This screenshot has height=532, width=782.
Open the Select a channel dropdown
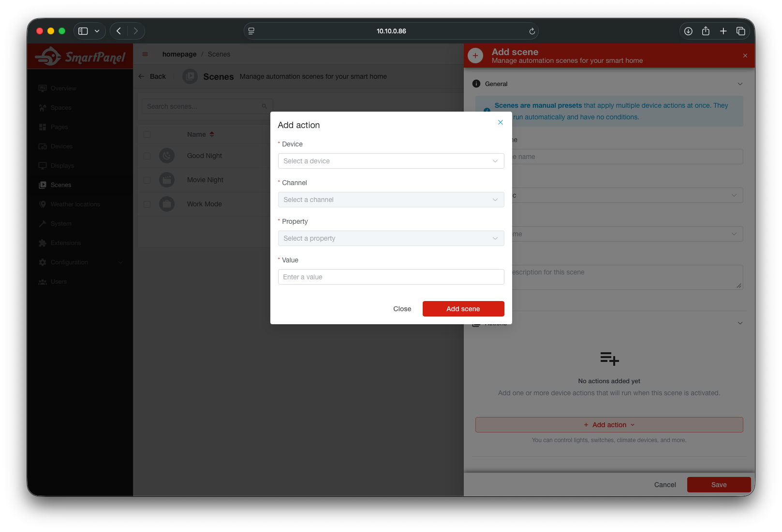pos(391,200)
